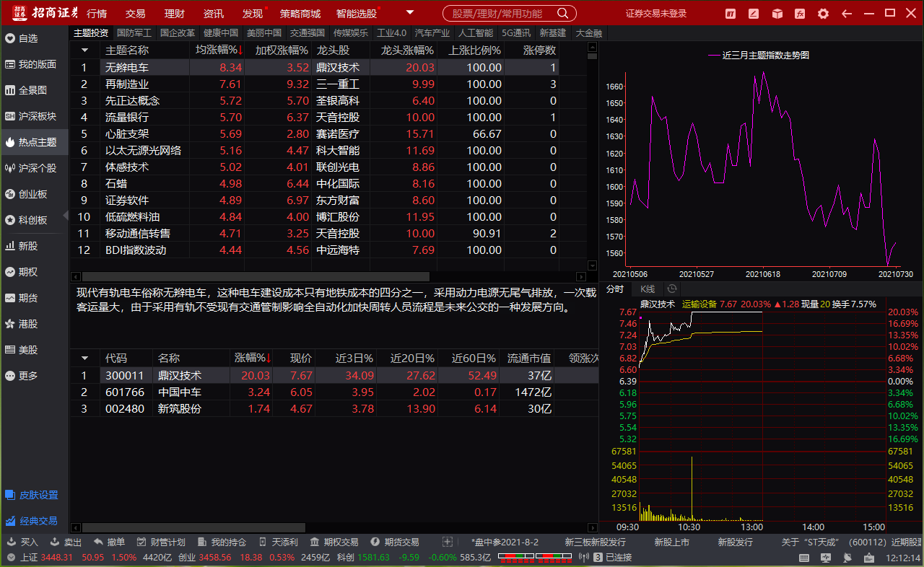Collapse the left sidebar arrow handle

coord(66,215)
